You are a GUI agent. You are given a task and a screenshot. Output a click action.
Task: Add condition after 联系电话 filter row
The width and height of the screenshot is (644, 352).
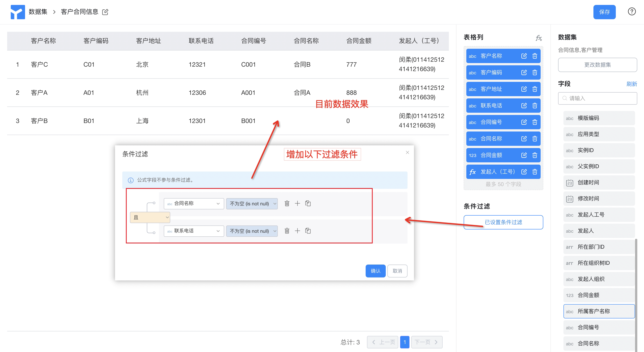click(x=297, y=231)
